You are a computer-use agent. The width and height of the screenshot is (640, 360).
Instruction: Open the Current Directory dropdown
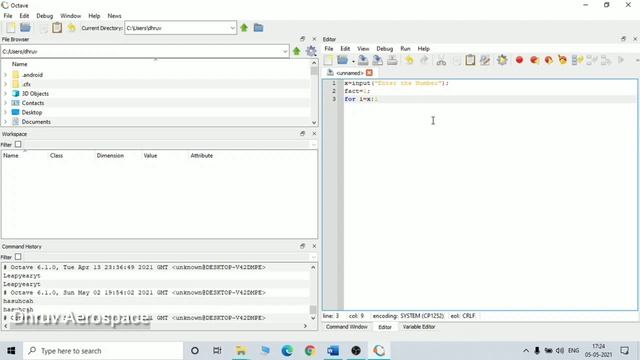232,28
